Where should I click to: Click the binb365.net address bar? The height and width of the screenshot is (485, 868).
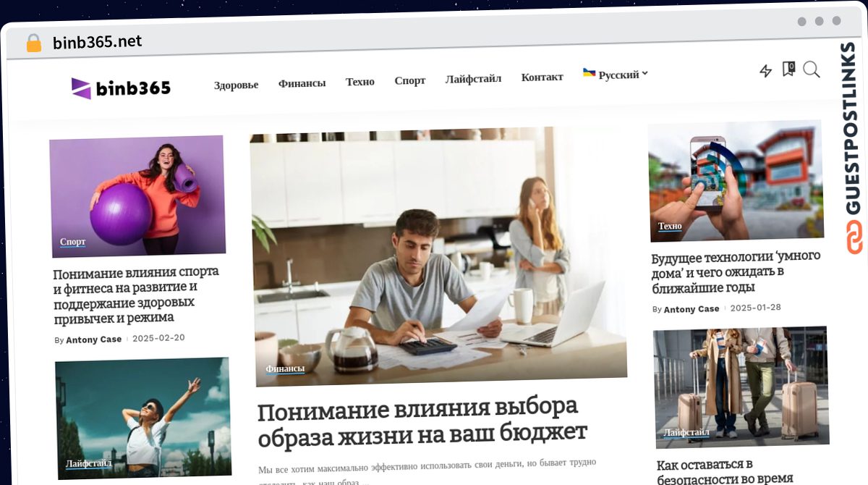click(x=97, y=41)
